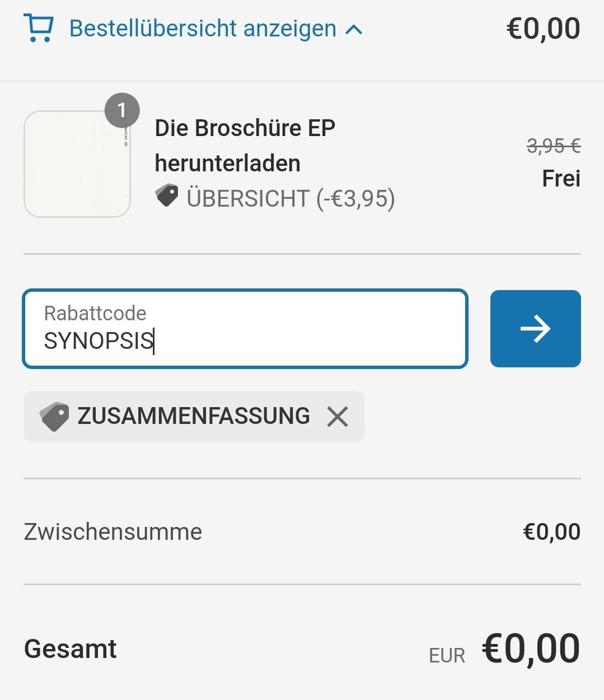Image resolution: width=604 pixels, height=700 pixels.
Task: Click the ÜBERSICHT discount tag icon
Action: tap(166, 196)
